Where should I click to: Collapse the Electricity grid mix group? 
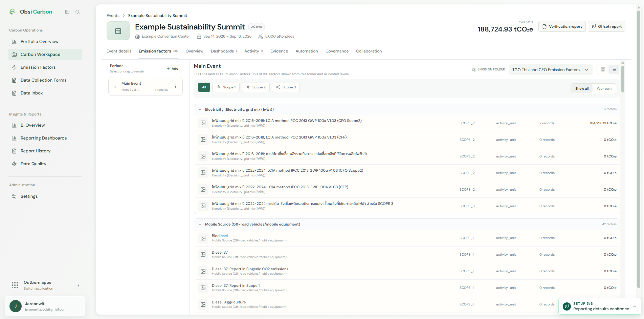tap(200, 109)
